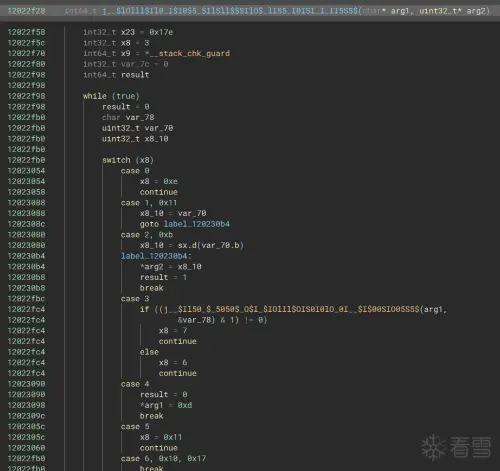Follow the 'goto label_120230b4' link
The image size is (500, 471).
click(185, 224)
